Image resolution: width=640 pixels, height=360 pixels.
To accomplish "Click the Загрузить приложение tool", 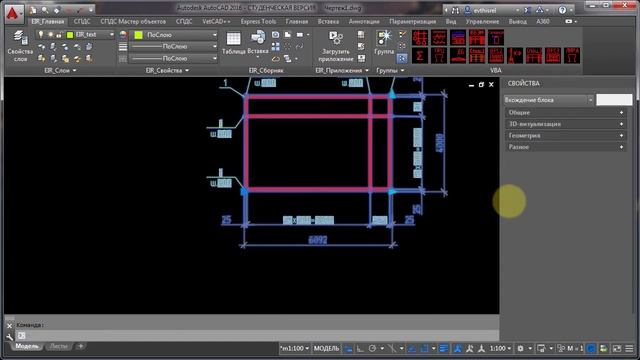I will [x=336, y=47].
